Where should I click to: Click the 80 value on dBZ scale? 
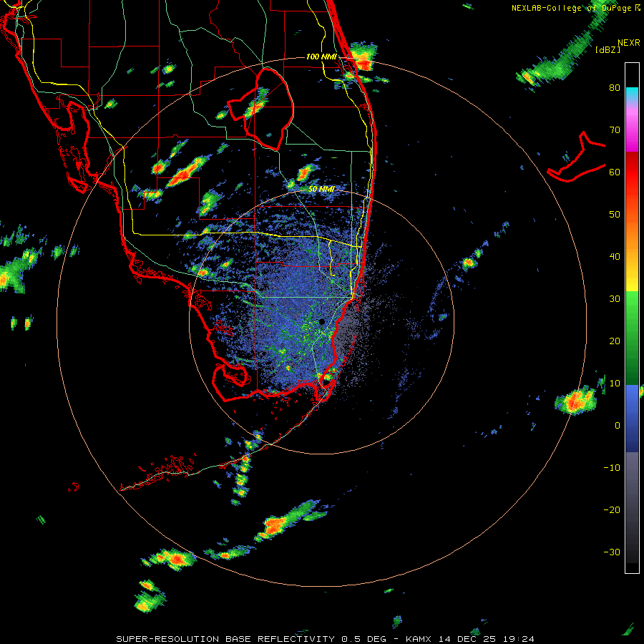615,88
